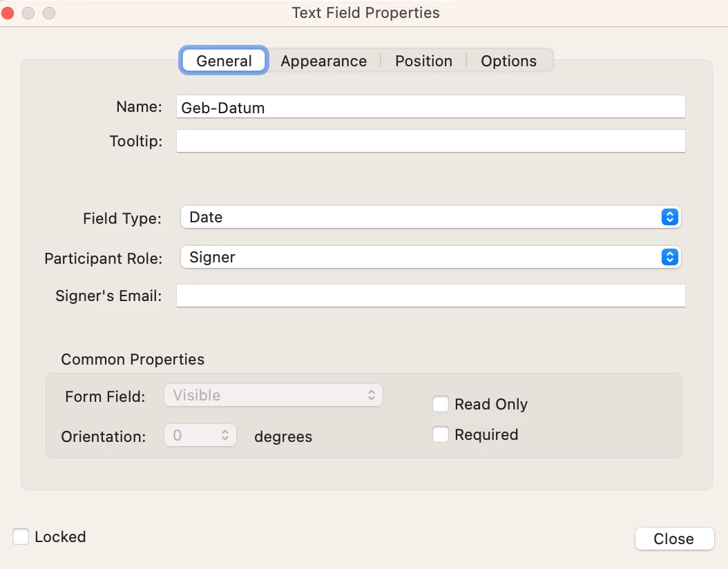Click the blue Field Type arrow icon
The width and height of the screenshot is (728, 569).
(x=669, y=217)
